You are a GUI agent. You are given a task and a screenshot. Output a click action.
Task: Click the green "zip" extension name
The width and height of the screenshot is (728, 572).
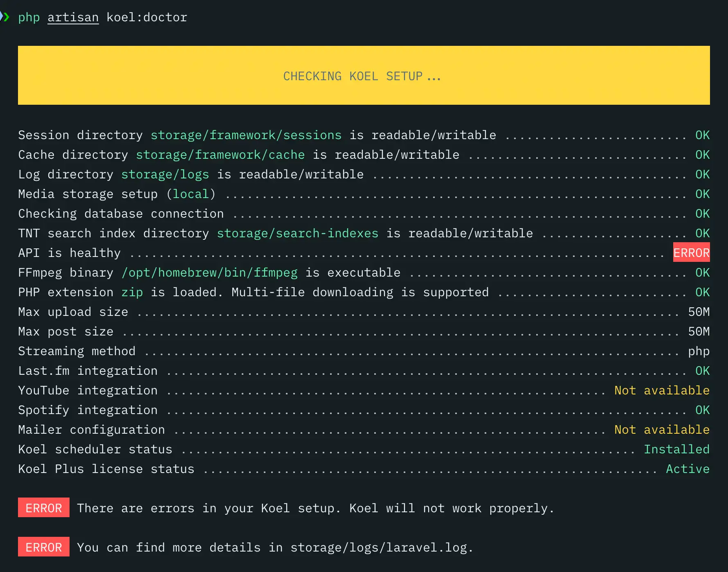point(132,292)
